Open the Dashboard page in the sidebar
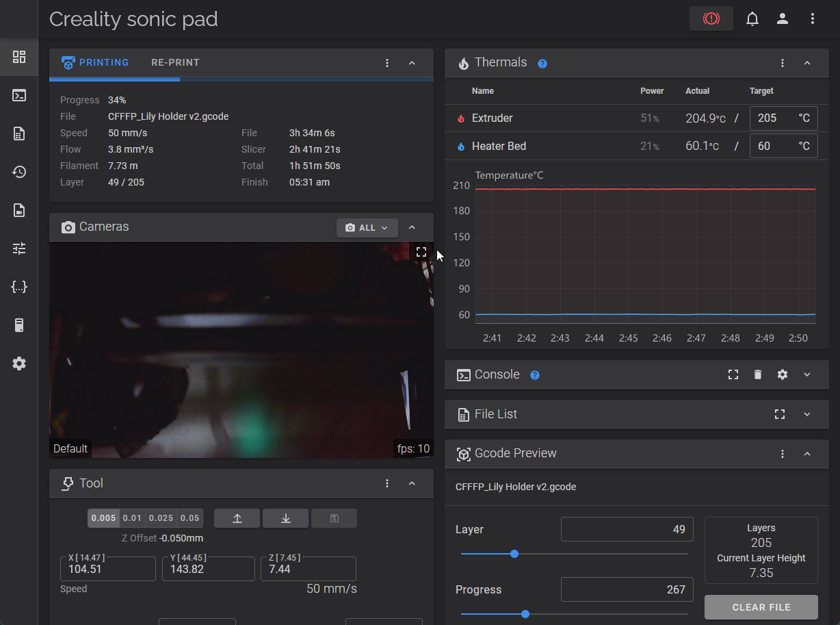Viewport: 840px width, 625px height. (19, 57)
